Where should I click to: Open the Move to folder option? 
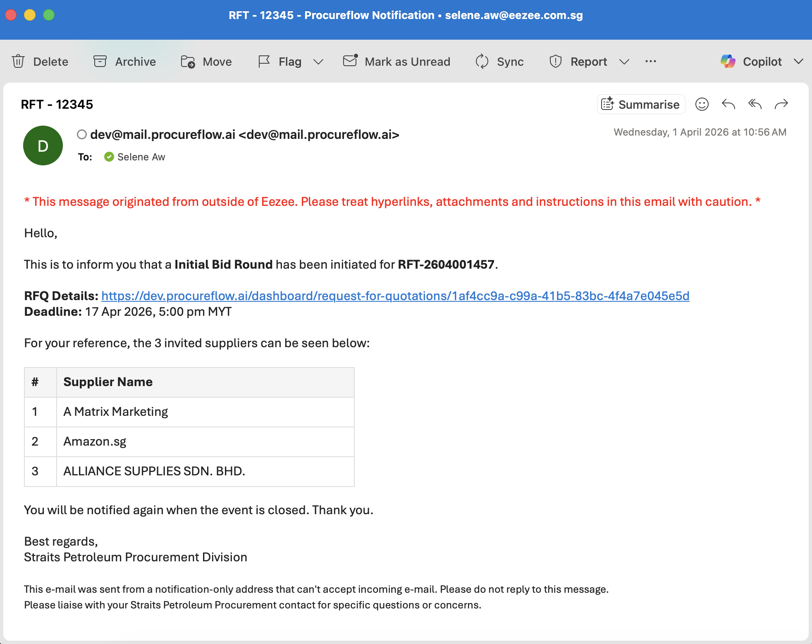point(206,61)
